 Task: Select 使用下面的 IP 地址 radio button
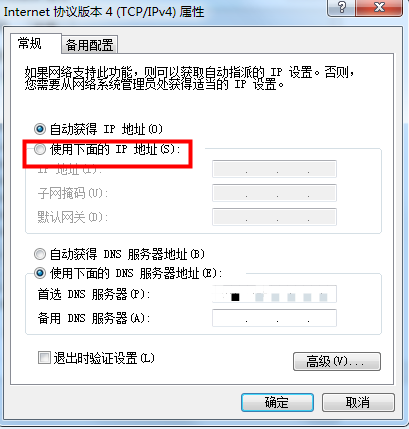point(40,149)
